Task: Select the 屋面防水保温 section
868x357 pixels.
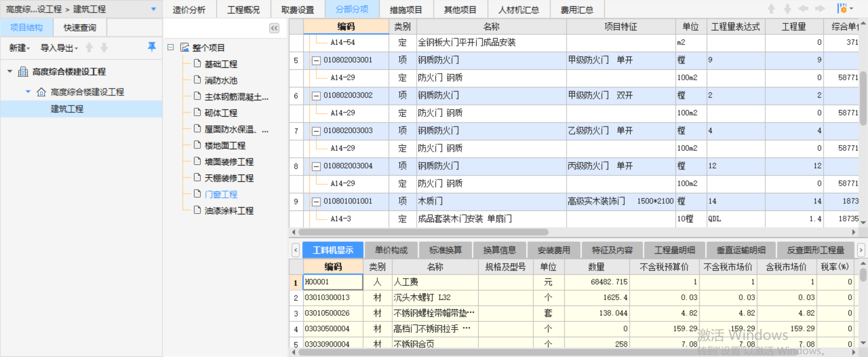Action: click(x=236, y=129)
